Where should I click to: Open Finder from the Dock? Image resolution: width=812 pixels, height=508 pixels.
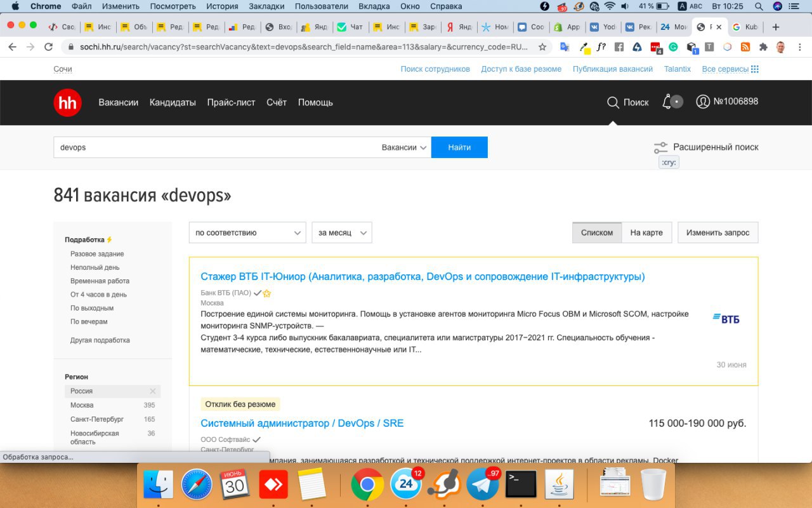coord(159,485)
